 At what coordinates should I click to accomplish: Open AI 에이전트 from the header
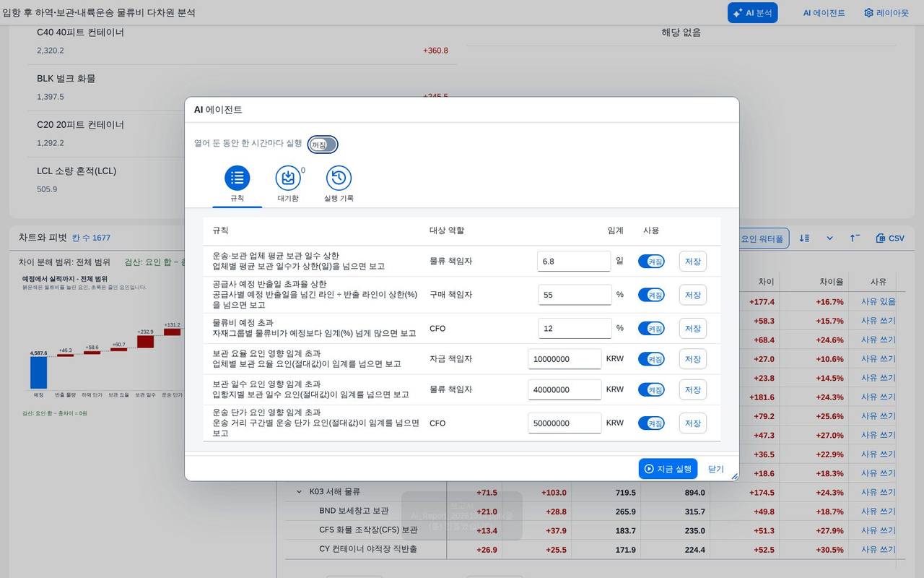coord(824,13)
